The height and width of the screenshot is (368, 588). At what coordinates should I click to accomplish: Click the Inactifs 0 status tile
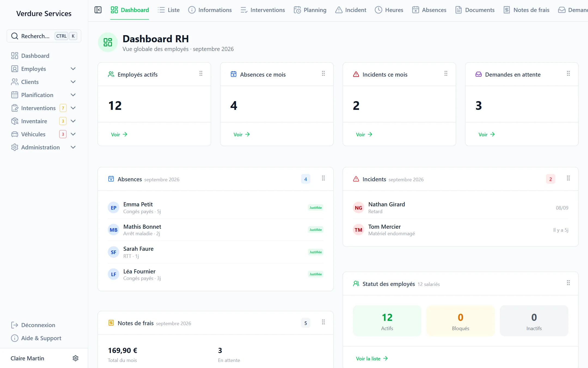click(x=534, y=321)
